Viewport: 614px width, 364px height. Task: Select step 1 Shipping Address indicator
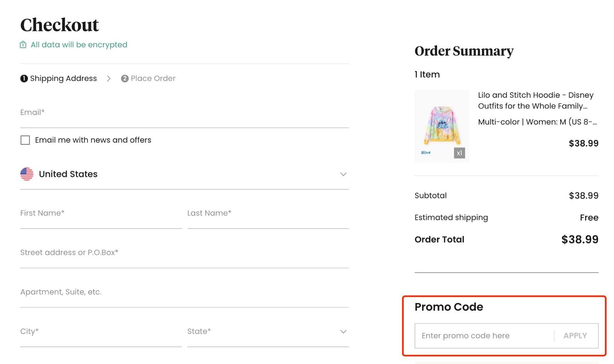[x=24, y=78]
